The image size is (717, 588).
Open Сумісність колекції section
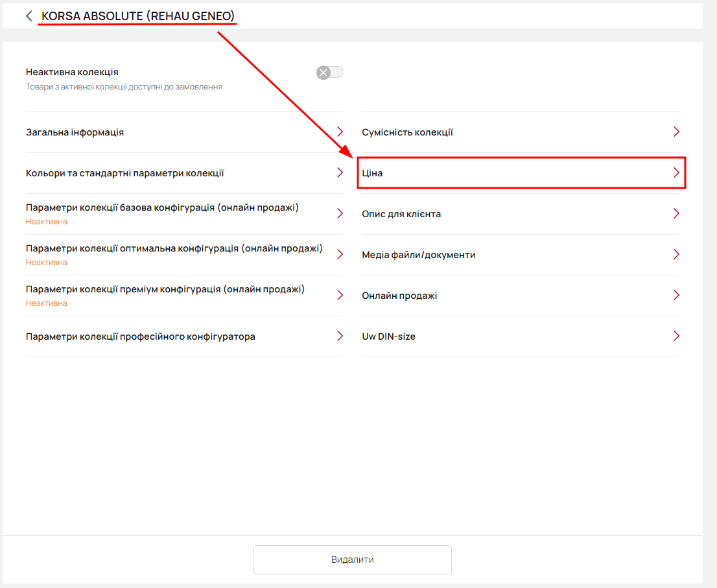tap(521, 132)
